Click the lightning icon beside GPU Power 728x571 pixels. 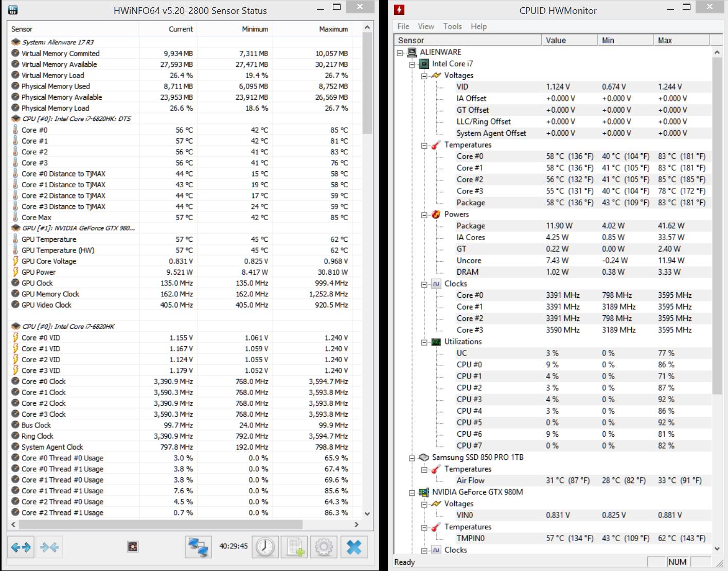(x=15, y=272)
